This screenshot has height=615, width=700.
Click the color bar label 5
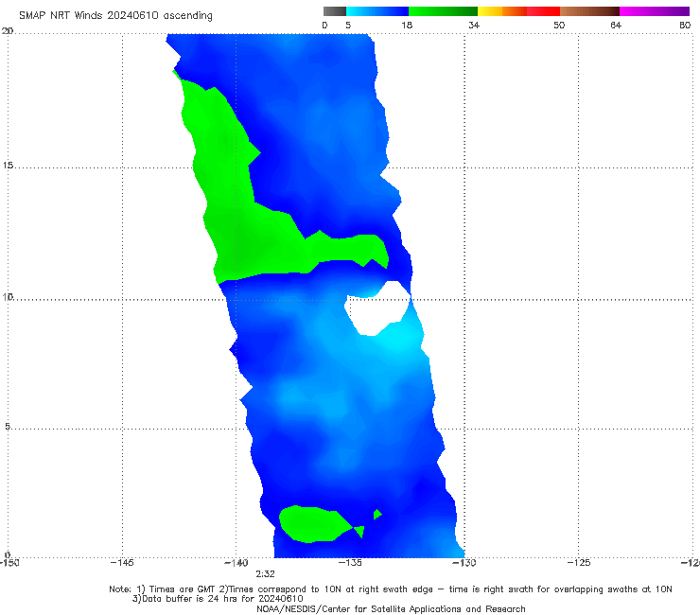(x=348, y=26)
